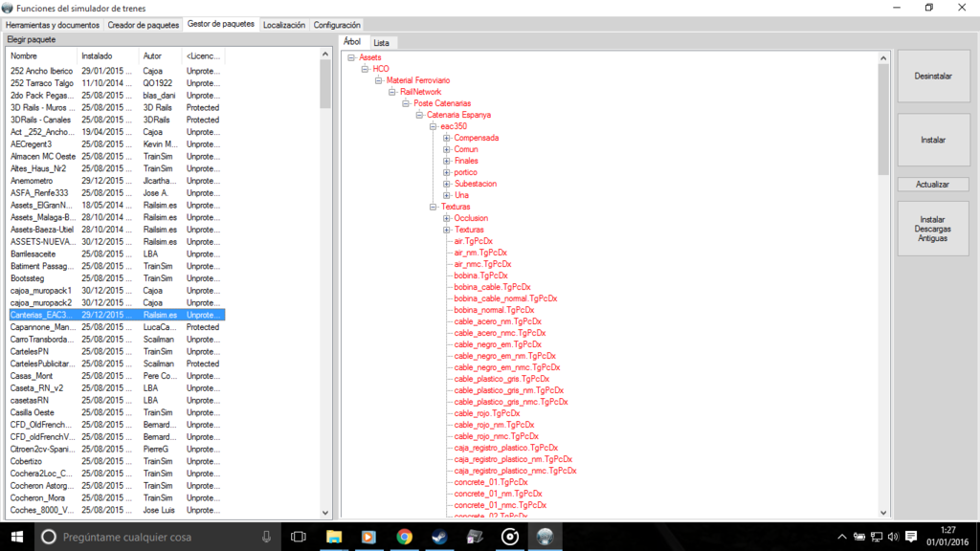Click the volume icon in the system tray
The height and width of the screenshot is (551, 980).
point(893,537)
